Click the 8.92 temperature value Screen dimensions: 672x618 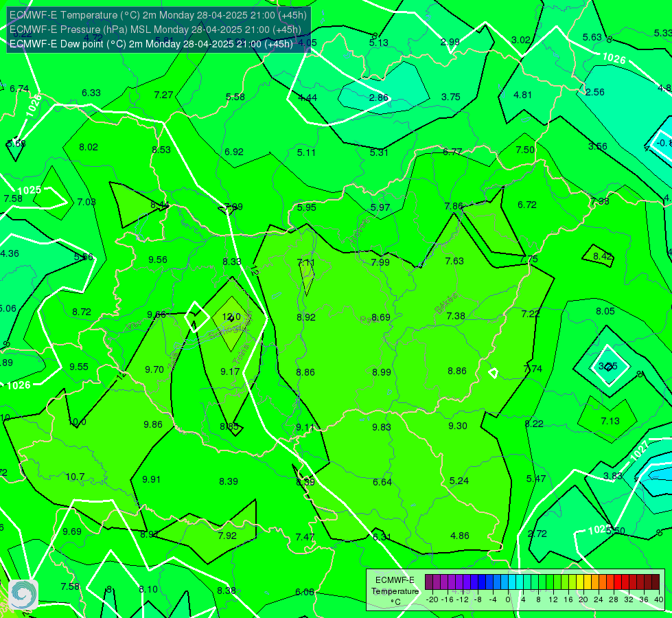pyautogui.click(x=306, y=317)
